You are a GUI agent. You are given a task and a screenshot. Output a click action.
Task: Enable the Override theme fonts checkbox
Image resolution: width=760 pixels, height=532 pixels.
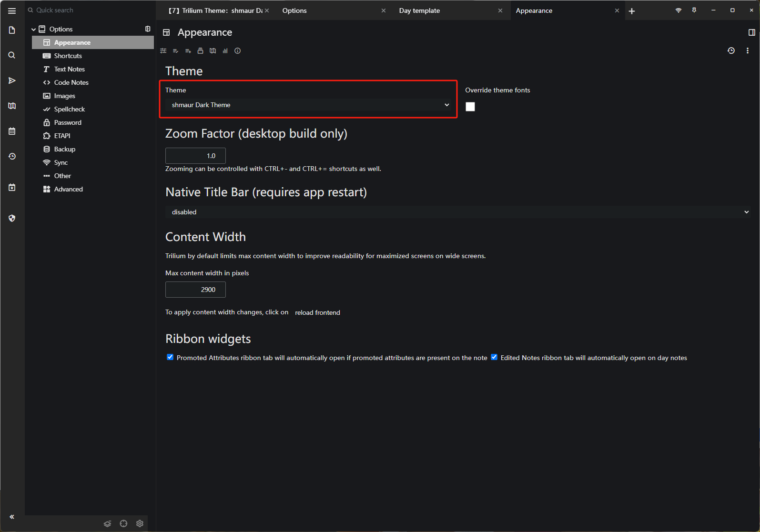470,107
